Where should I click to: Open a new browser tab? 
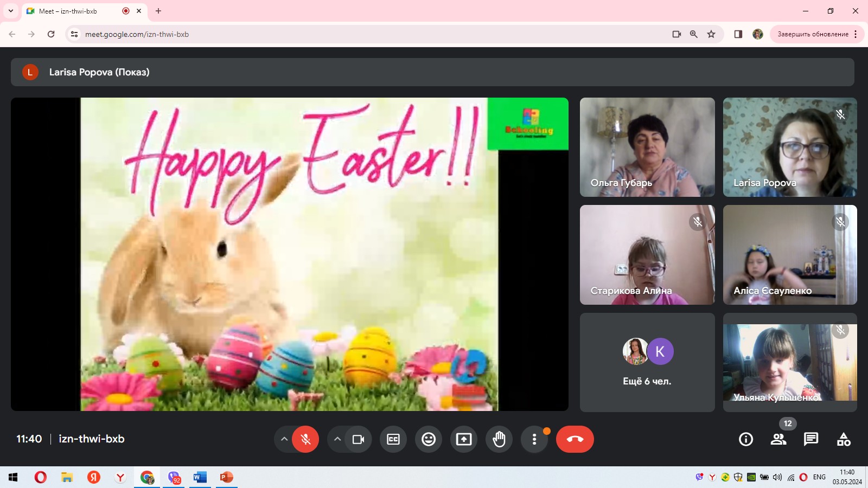pyautogui.click(x=158, y=11)
